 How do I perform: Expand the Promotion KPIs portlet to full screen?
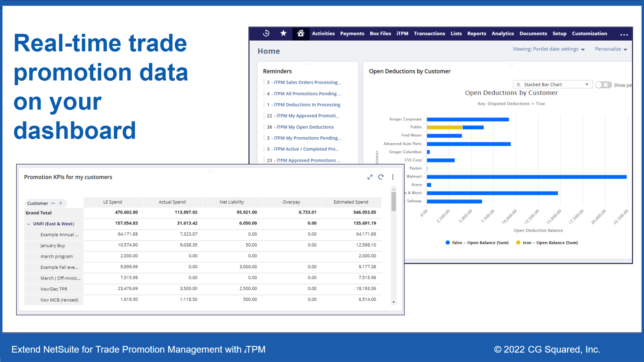coord(370,177)
